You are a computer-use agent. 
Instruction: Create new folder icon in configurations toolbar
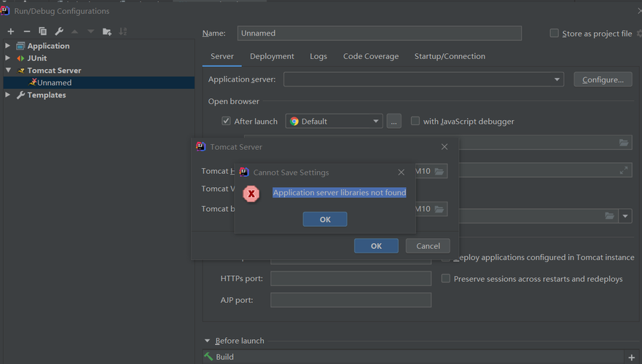pyautogui.click(x=107, y=31)
